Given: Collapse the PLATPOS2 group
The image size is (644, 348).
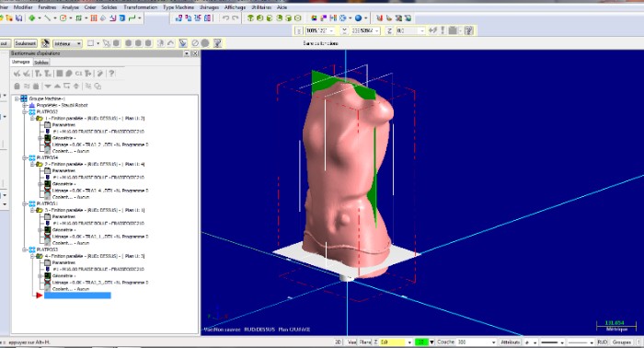Looking at the screenshot, I should point(25,111).
